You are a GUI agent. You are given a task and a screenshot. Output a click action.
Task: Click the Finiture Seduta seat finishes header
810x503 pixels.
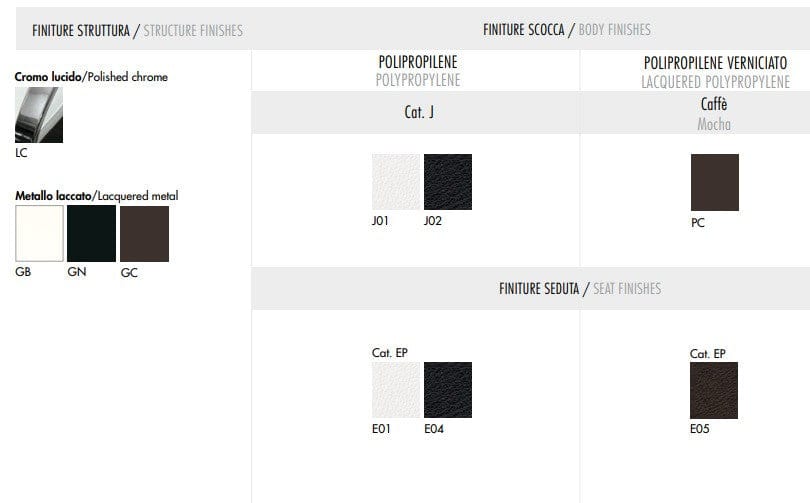[x=580, y=289]
